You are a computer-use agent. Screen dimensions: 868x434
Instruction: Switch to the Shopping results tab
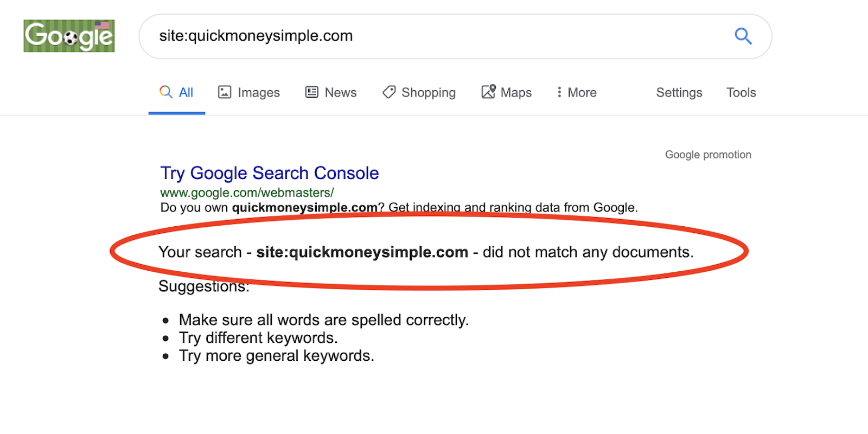click(419, 93)
